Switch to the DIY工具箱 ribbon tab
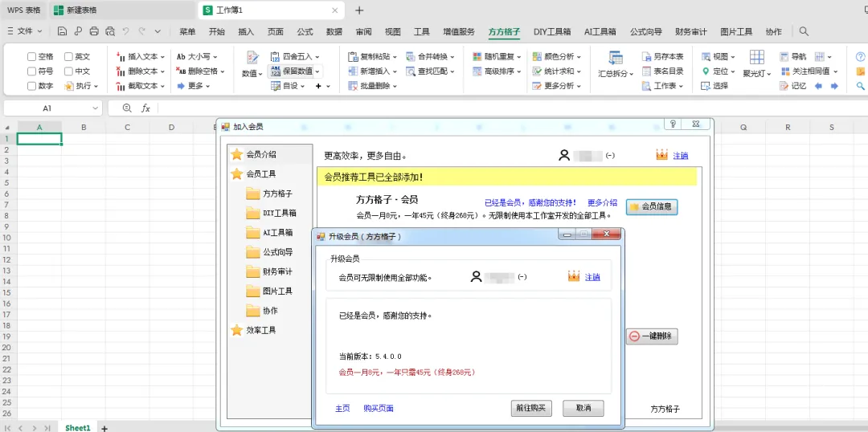 552,31
